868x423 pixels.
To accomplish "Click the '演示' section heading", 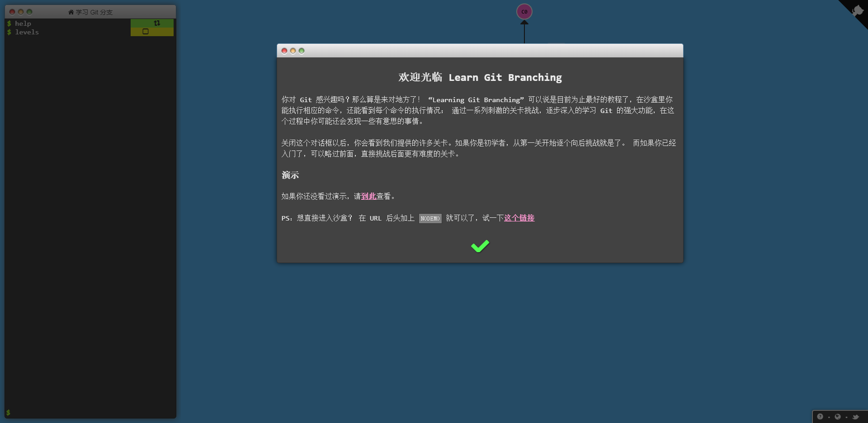I will pyautogui.click(x=290, y=175).
